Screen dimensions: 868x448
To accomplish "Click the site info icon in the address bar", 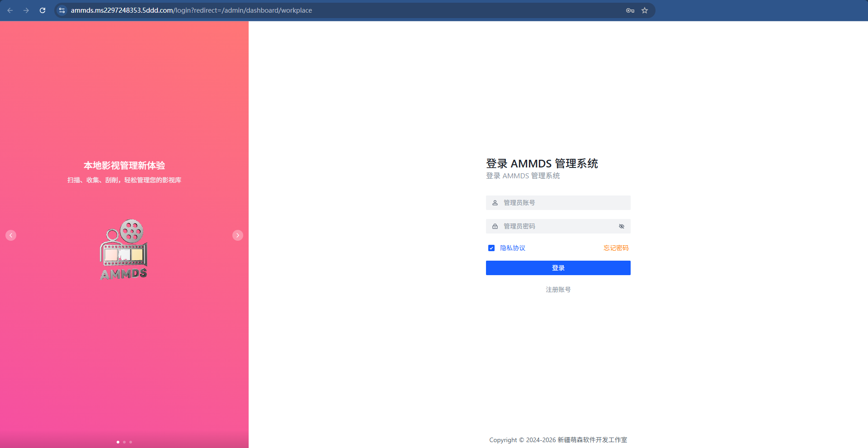I will pos(61,10).
